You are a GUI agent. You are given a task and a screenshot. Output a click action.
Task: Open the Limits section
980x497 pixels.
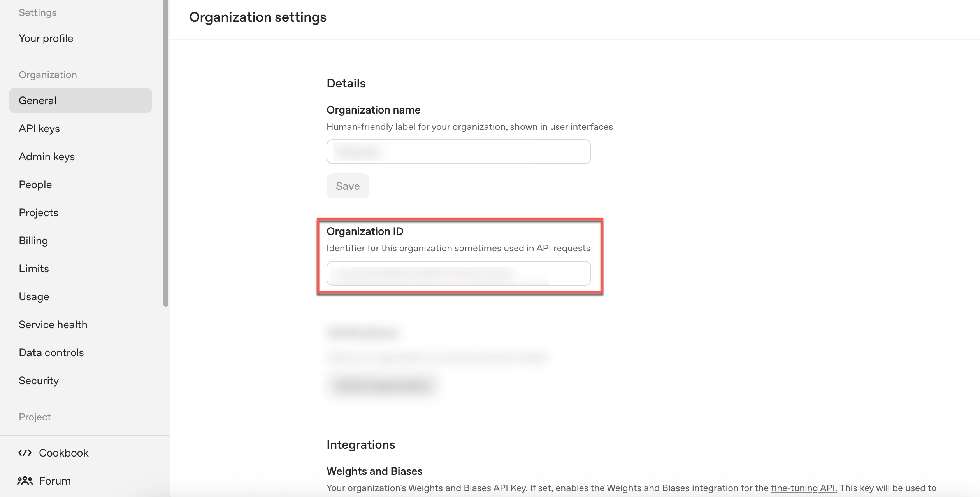click(x=33, y=268)
